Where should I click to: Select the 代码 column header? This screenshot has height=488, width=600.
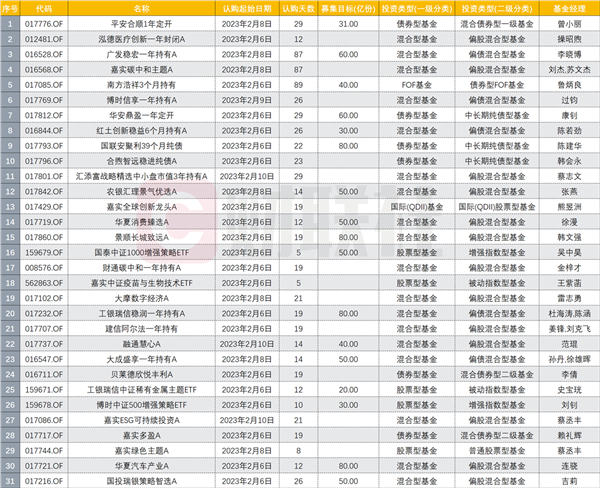[44, 8]
